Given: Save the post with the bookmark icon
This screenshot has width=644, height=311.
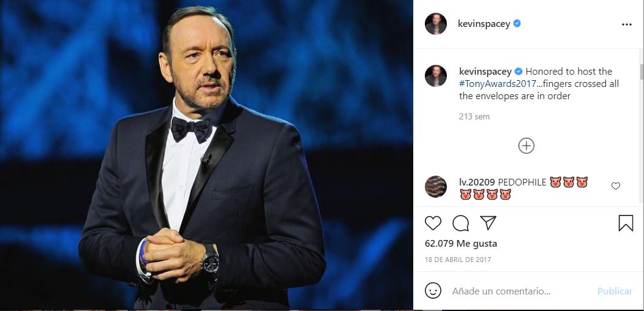Looking at the screenshot, I should coord(625,223).
